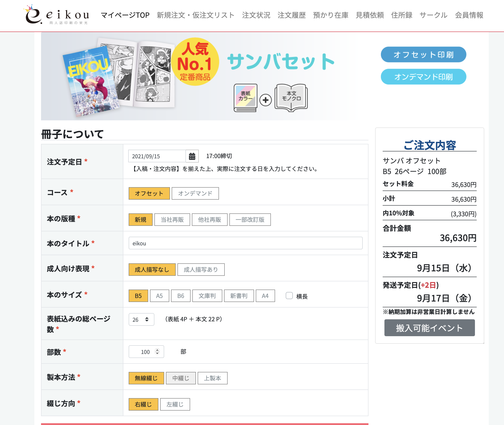Viewport: 504px width, 425px height.
Task: Click the plus circle icon in banner
Action: pos(265,100)
